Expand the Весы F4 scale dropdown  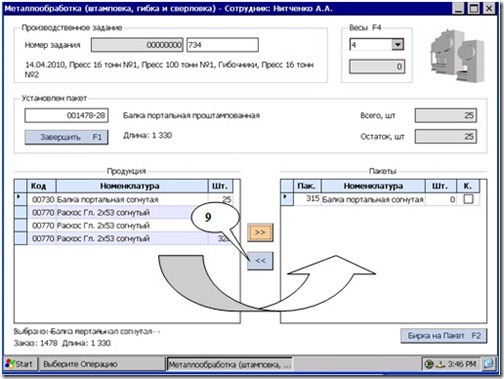397,44
